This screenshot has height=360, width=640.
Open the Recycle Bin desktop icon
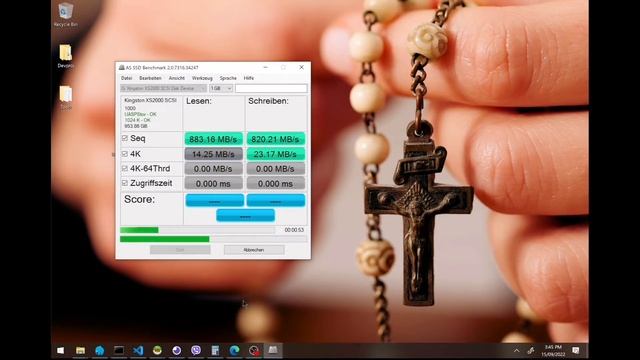pyautogui.click(x=66, y=14)
